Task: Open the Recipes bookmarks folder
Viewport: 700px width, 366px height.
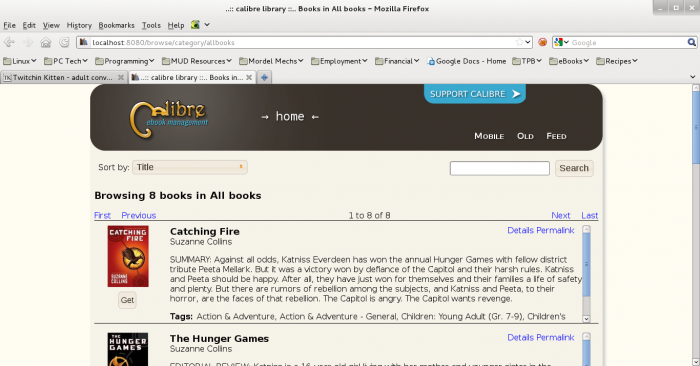Action: click(617, 61)
